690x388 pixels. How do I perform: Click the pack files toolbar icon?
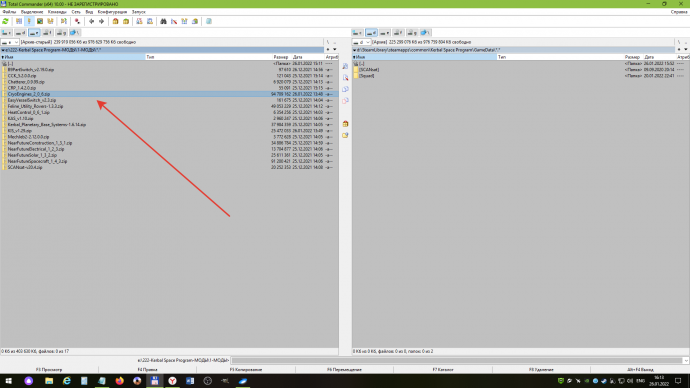coord(115,21)
